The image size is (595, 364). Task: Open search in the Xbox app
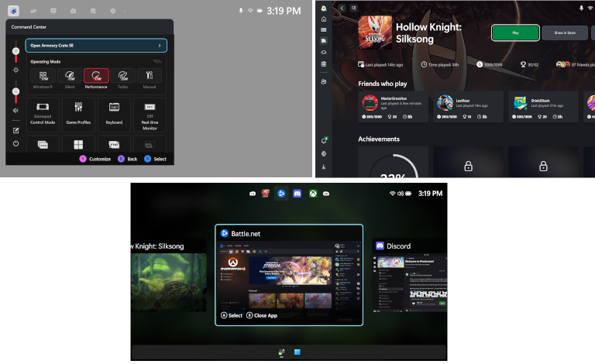[353, 8]
